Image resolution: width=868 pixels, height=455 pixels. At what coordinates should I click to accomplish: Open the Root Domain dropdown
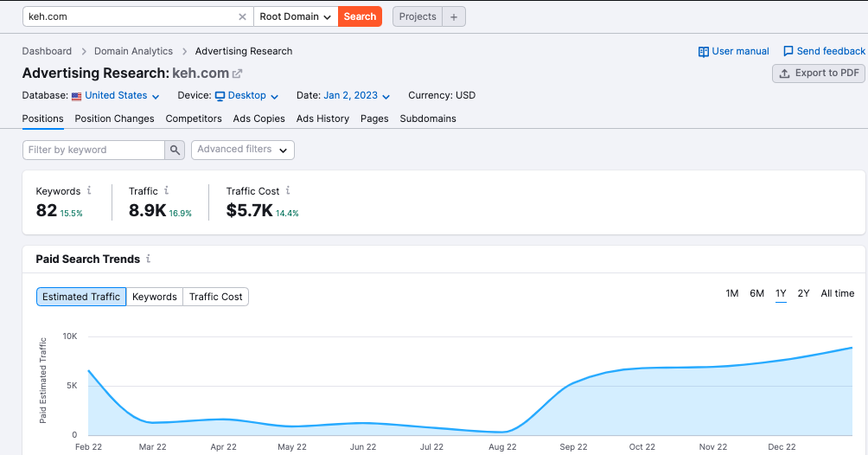296,16
